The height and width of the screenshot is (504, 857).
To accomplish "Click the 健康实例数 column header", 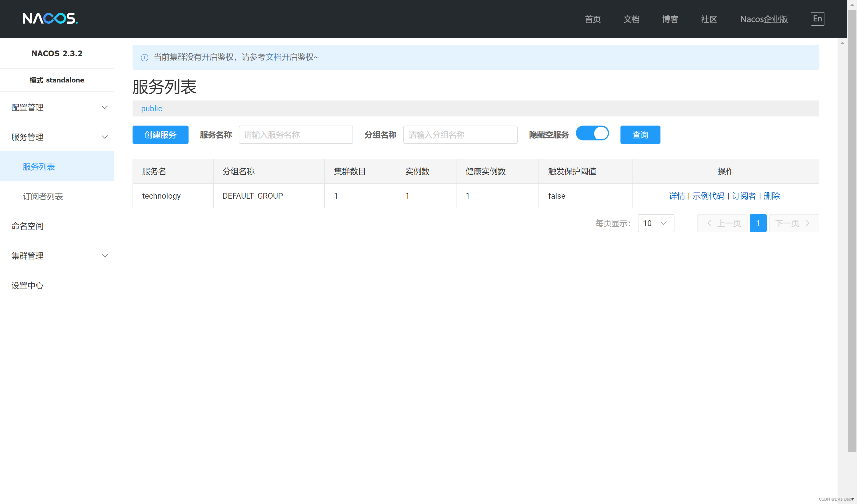I will (497, 171).
